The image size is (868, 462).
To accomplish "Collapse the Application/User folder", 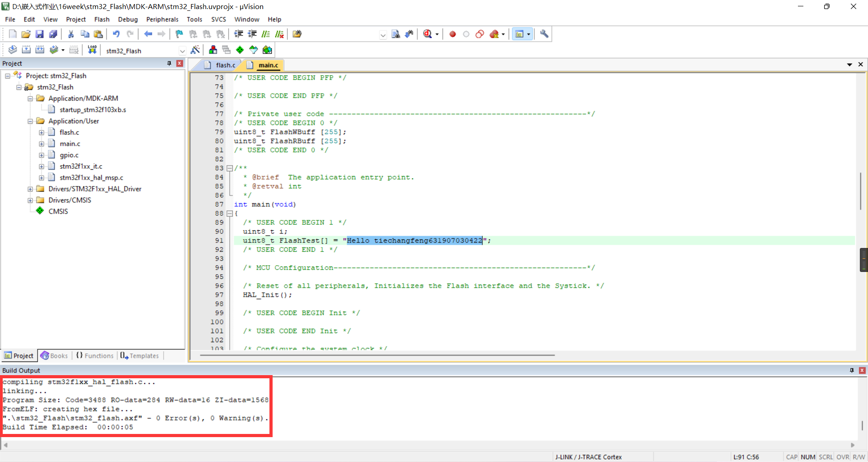I will (x=30, y=121).
